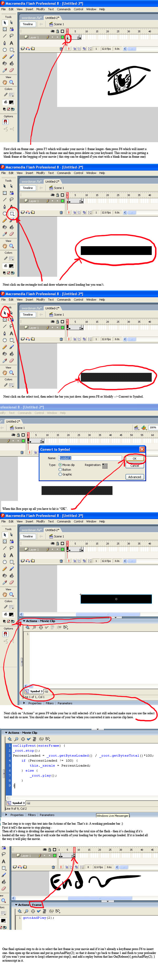158x980 pixels.
Task: Collapse the Actions - Frame panel triangle
Action: coord(16,905)
